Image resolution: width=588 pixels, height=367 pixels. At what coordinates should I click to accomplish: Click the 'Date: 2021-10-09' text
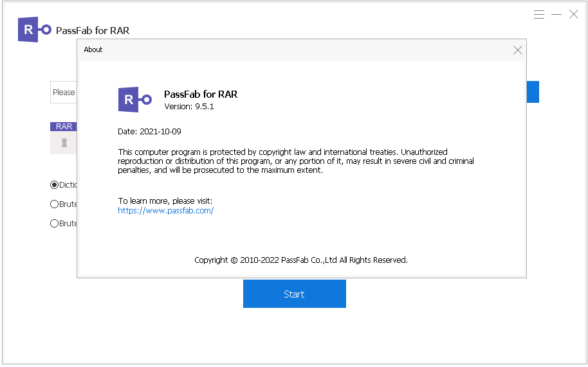(149, 132)
